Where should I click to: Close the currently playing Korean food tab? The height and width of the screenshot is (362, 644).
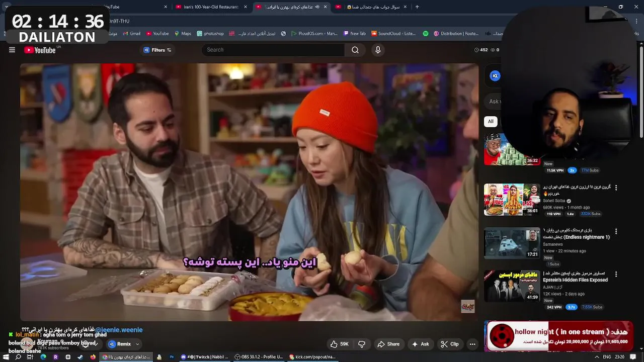coord(325,7)
